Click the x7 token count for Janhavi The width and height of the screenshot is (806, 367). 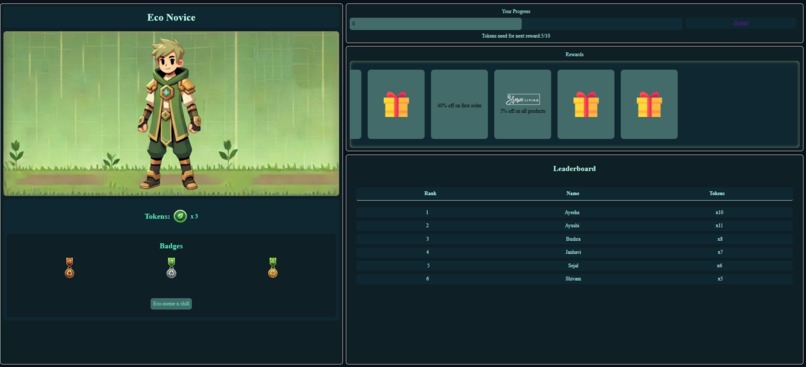pos(720,252)
